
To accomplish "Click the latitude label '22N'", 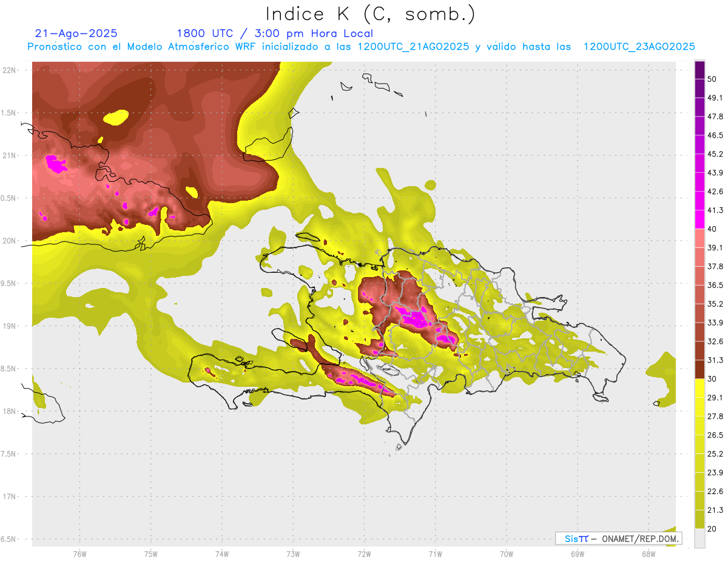I will click(x=10, y=70).
